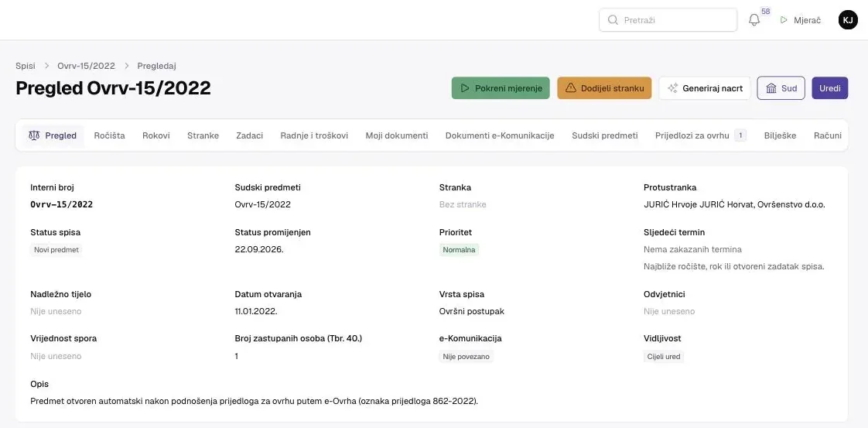
Task: Go to Spisi breadcrumb link
Action: click(26, 66)
